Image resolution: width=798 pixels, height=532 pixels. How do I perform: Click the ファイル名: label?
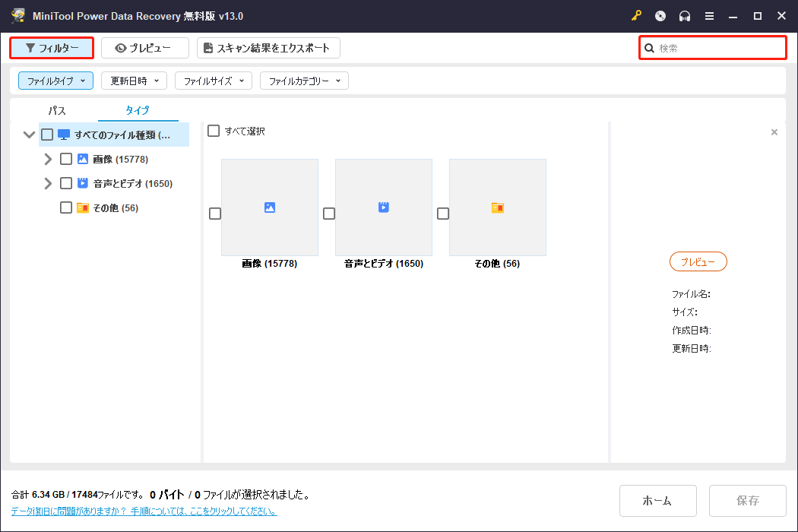click(x=691, y=294)
